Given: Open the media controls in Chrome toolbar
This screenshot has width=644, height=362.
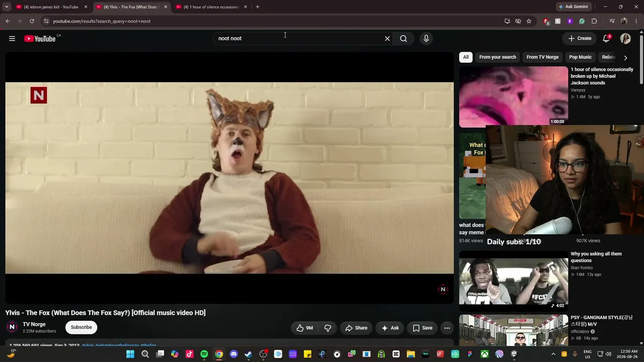Looking at the screenshot, I should tap(612, 21).
